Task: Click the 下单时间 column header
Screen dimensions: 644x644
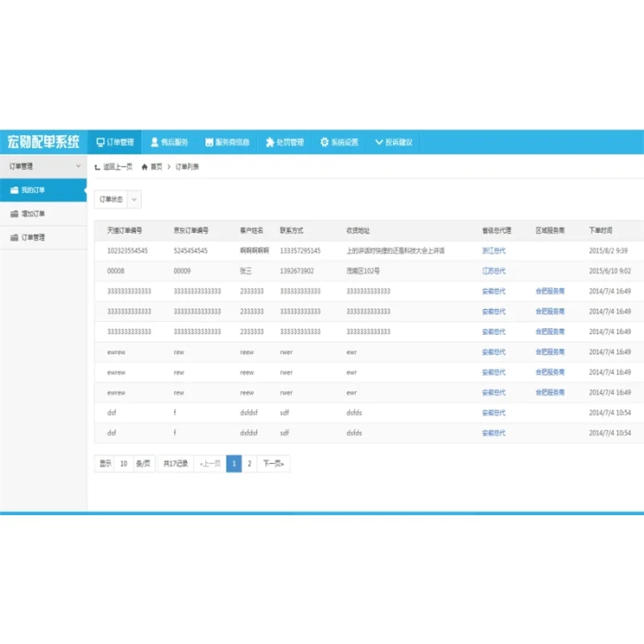Action: [x=601, y=230]
